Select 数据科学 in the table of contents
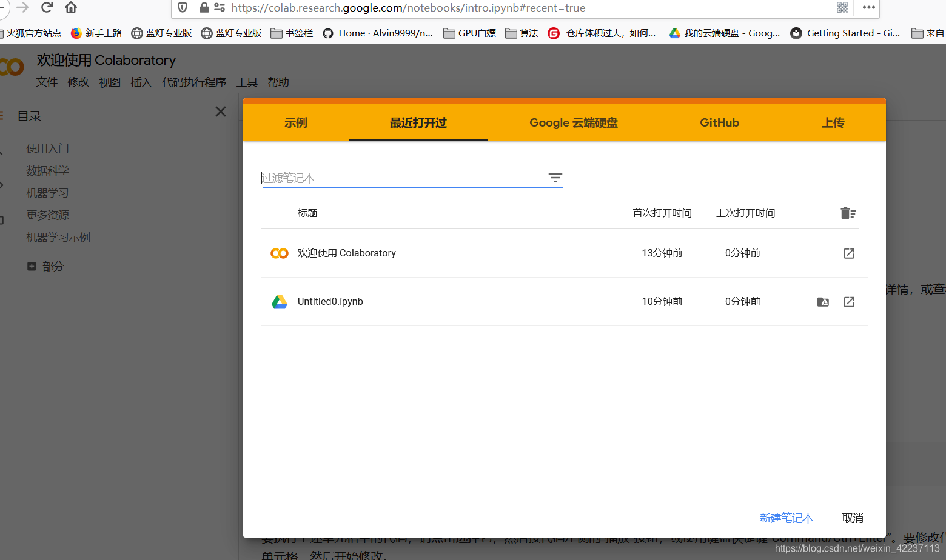Screen dimensions: 946x560 coord(47,171)
